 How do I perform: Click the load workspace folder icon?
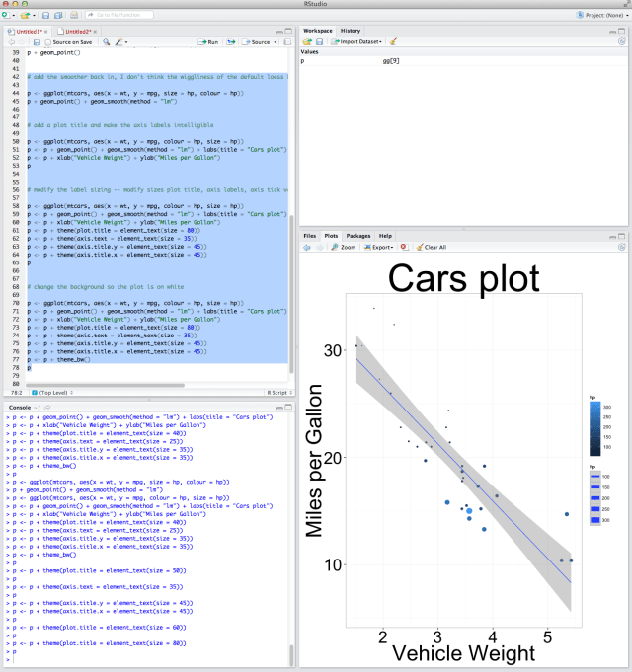(x=307, y=42)
